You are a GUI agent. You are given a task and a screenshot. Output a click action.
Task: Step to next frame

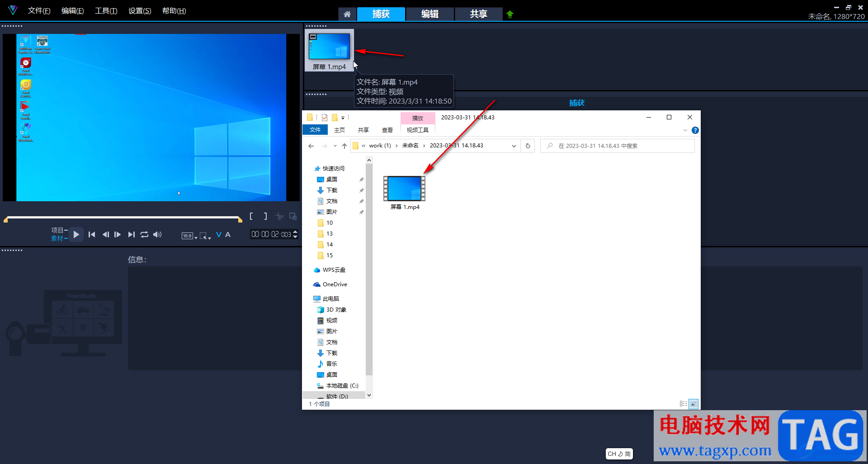coord(118,234)
